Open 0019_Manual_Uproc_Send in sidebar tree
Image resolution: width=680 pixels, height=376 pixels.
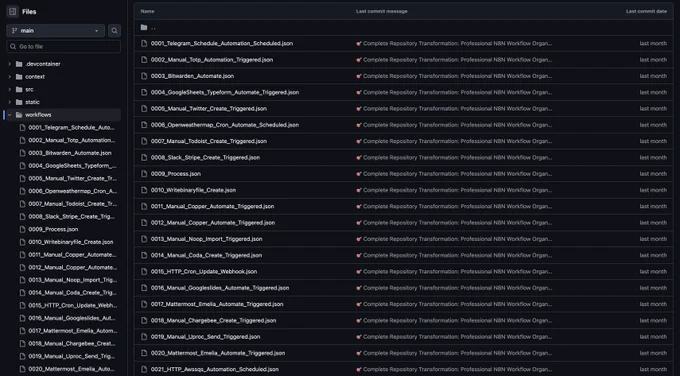pyautogui.click(x=72, y=356)
